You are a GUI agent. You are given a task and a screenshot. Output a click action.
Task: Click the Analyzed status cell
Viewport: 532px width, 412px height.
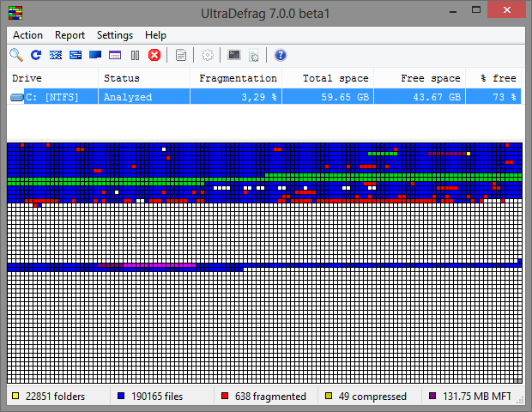(128, 97)
